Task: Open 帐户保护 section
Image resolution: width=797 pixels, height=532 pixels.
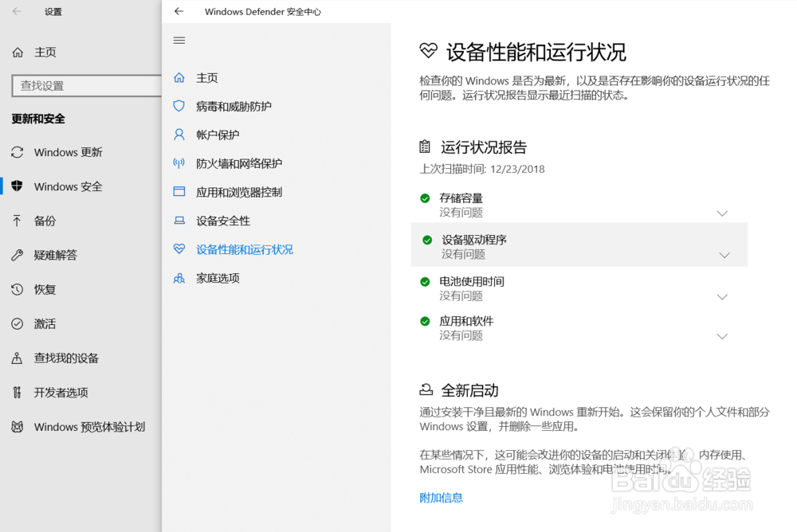Action: tap(218, 135)
